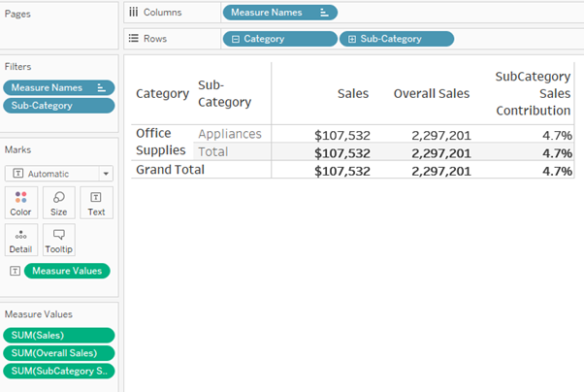Image resolution: width=584 pixels, height=392 pixels.
Task: Expand the Sub-Category pill in Rows
Action: click(x=351, y=39)
